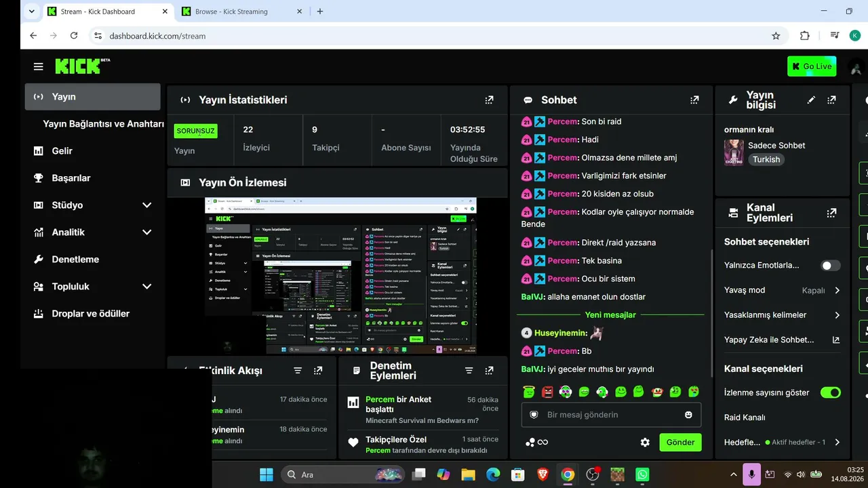
Task: Insert the halo angel emote
Action: [x=529, y=392]
